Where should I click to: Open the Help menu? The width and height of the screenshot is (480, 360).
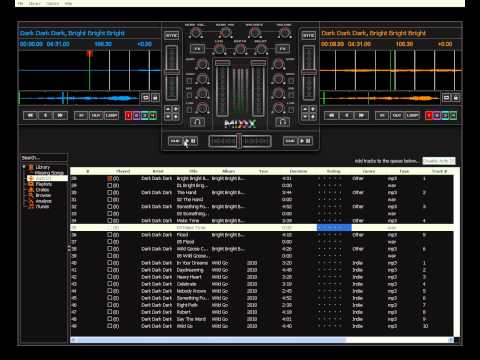point(68,3)
